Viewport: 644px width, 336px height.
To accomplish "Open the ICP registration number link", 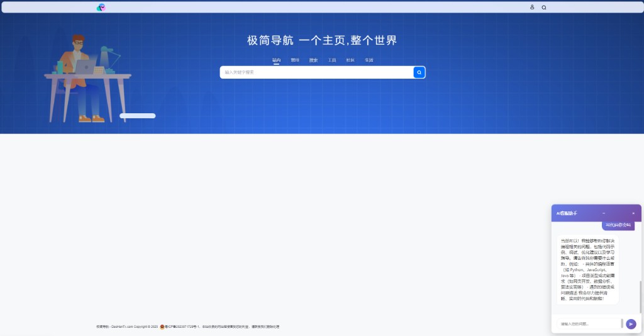I will click(182, 327).
